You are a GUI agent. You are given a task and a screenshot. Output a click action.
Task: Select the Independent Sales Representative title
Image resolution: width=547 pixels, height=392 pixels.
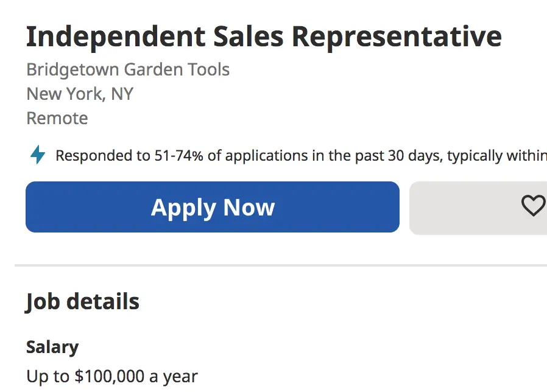coord(264,38)
